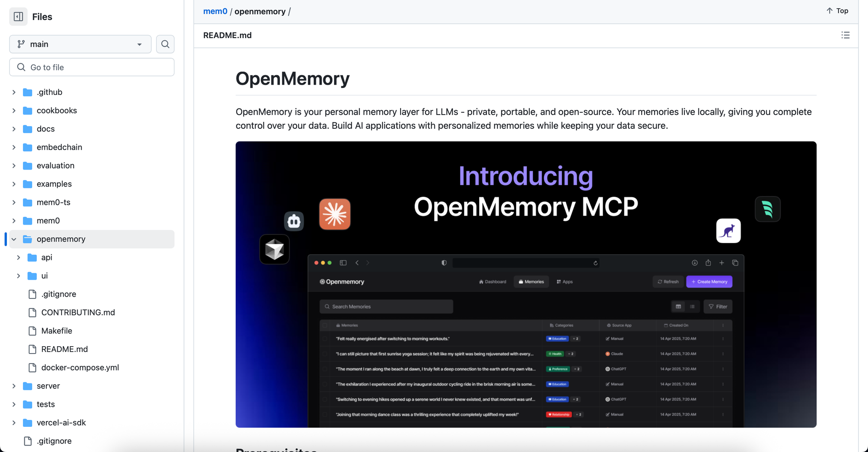Open Makefile in the file tree
This screenshot has height=452, width=868.
pos(57,331)
